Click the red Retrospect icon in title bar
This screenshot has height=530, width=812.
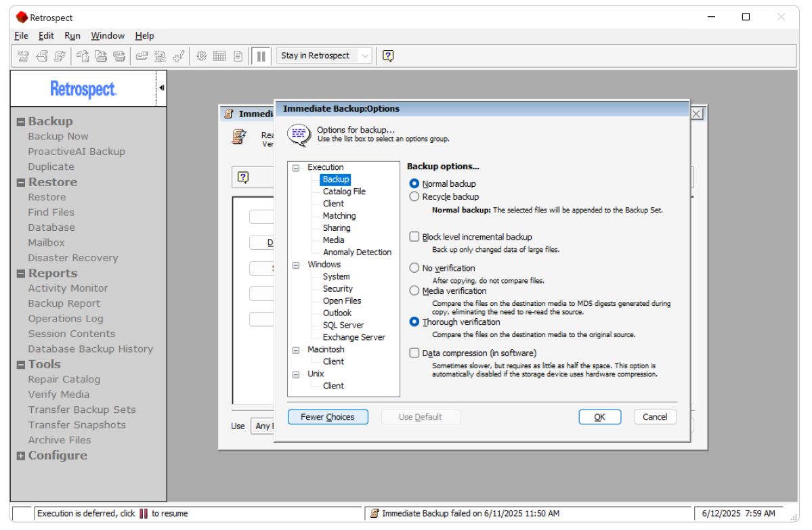[x=22, y=17]
